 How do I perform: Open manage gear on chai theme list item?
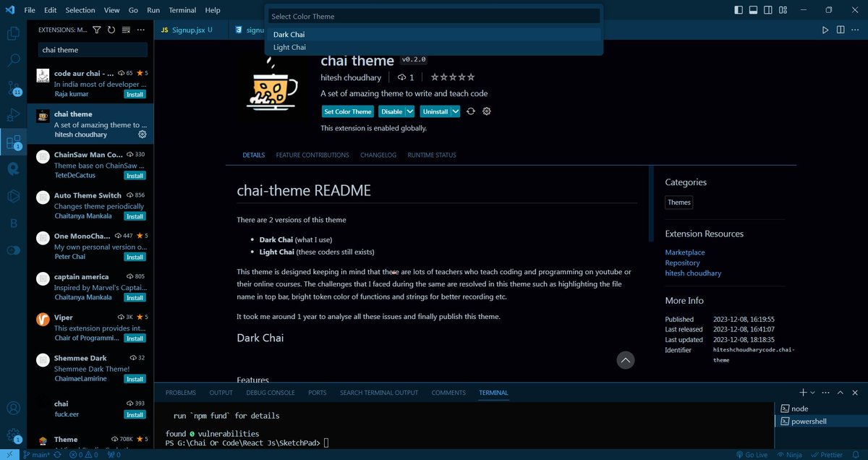[x=142, y=135]
